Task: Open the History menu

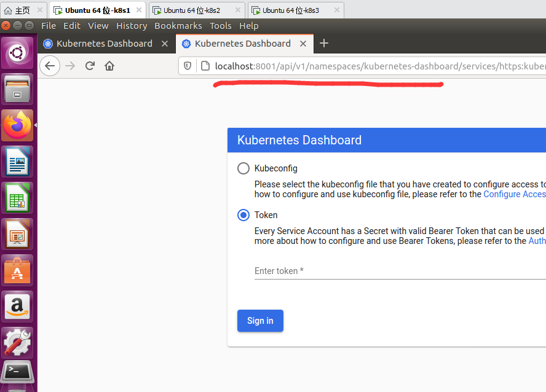Action: (x=132, y=26)
